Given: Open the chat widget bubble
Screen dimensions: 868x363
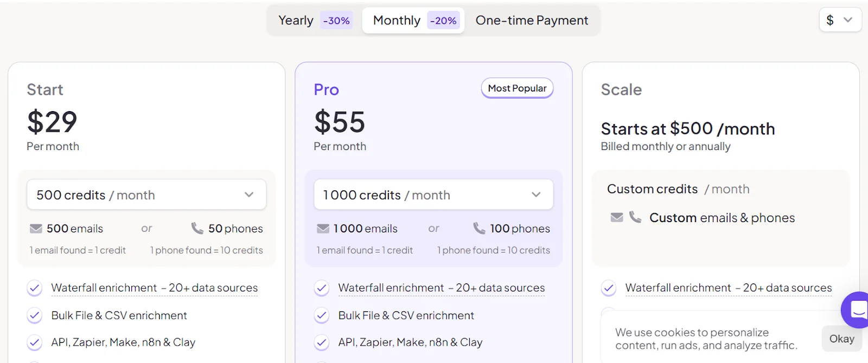Looking at the screenshot, I should [x=857, y=310].
